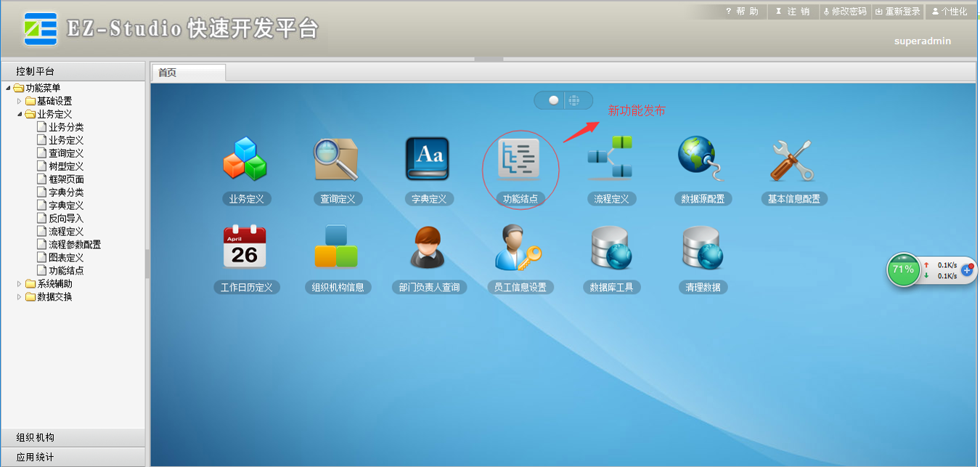980x467 pixels.
Task: Open the 清理数据 database icon
Action: point(702,248)
